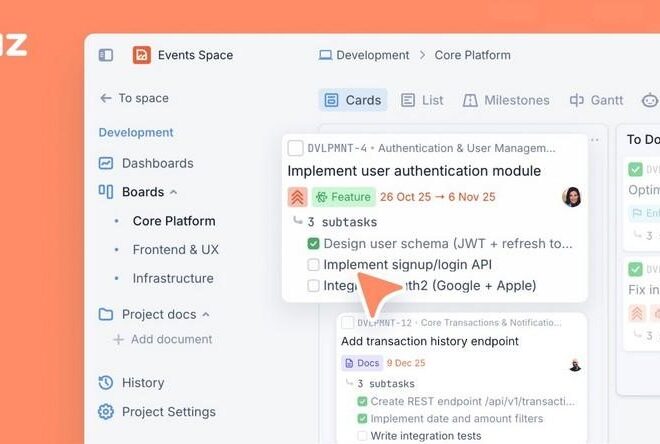Collapse the Boards section chevron
660x444 pixels.
pos(173,192)
